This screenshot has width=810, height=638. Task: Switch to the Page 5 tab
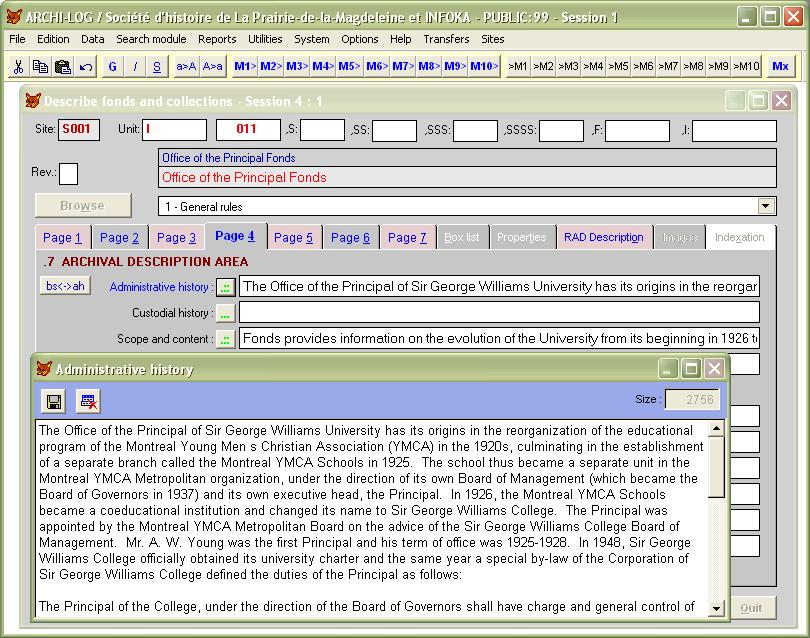pos(293,238)
